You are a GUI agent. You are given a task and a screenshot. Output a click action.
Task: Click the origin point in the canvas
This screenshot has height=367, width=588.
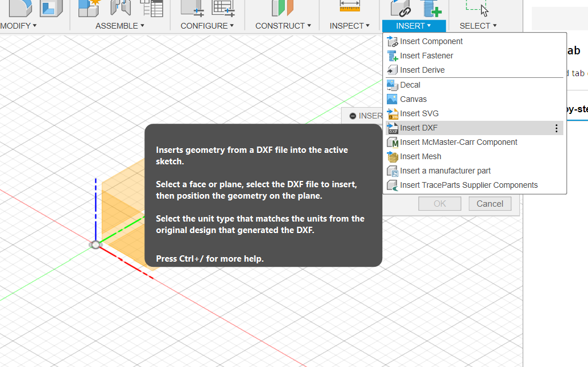[96, 245]
